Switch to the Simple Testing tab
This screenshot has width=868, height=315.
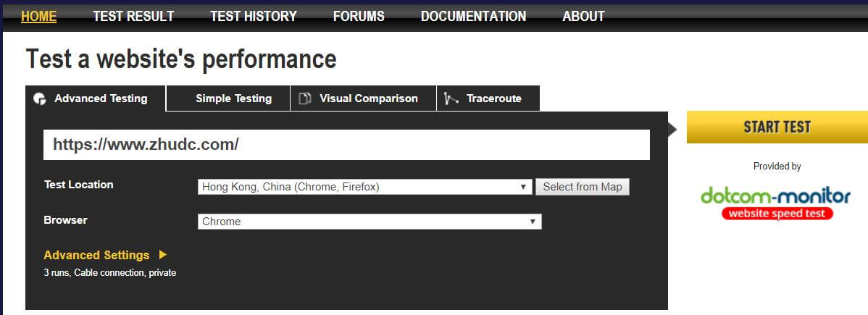click(x=233, y=98)
